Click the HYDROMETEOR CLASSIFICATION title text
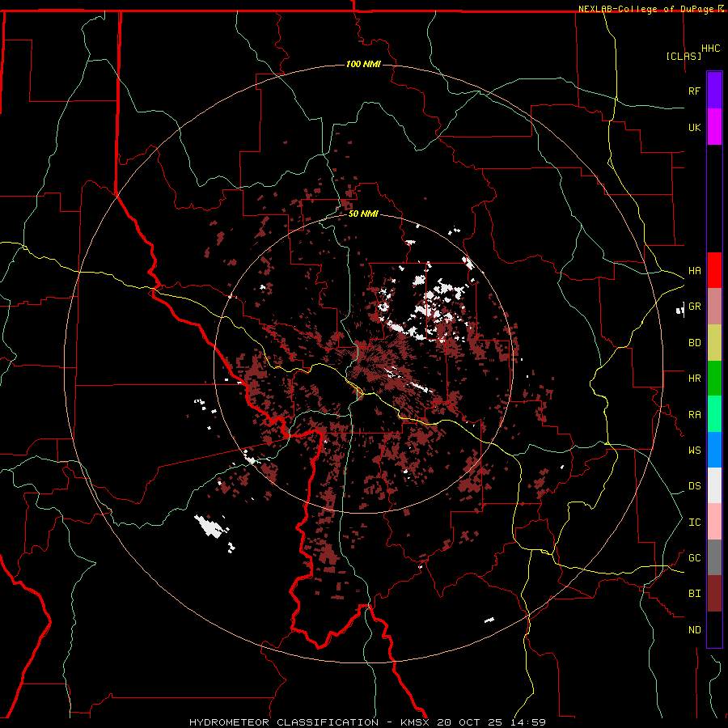This screenshot has height=728, width=728. (284, 722)
